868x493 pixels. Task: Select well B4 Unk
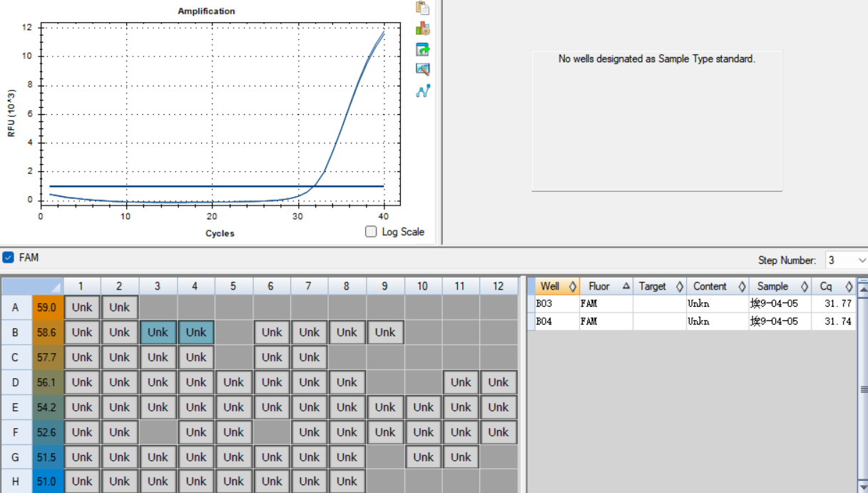(195, 332)
